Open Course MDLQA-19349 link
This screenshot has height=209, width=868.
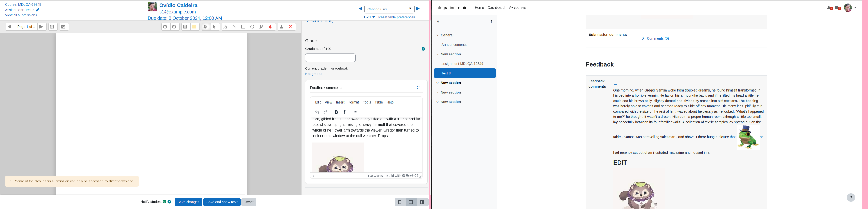click(x=23, y=4)
